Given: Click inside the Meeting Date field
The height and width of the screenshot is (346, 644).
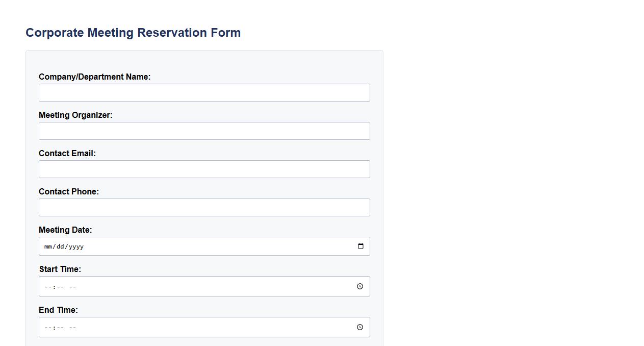Looking at the screenshot, I should 153,246.
